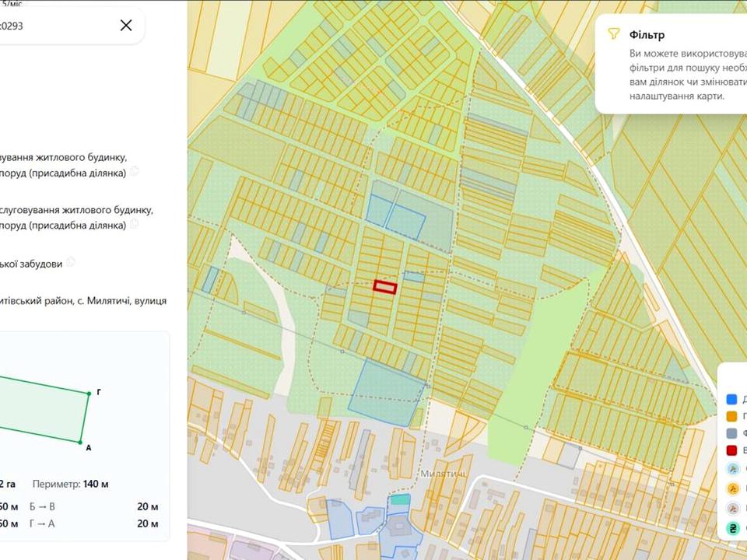747x560 pixels.
Task: Open the Фільтр funnel icon
Action: (614, 33)
